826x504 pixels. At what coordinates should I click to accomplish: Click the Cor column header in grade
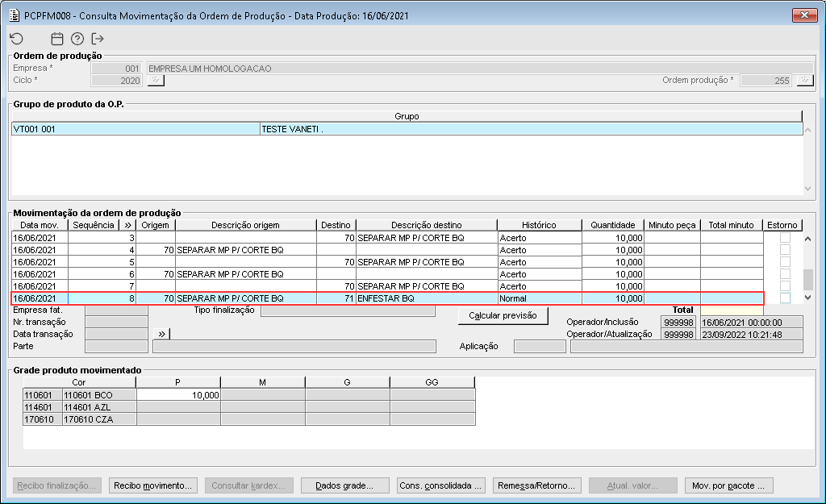tap(79, 382)
